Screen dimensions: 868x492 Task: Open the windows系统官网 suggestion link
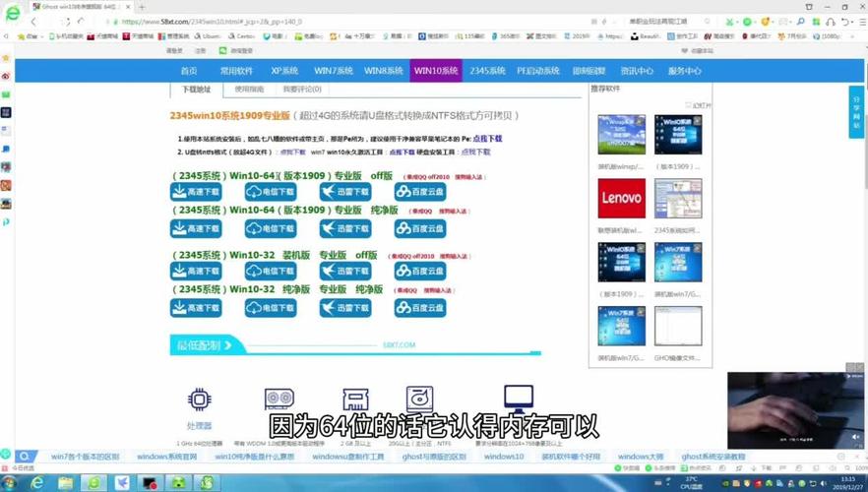(x=167, y=457)
